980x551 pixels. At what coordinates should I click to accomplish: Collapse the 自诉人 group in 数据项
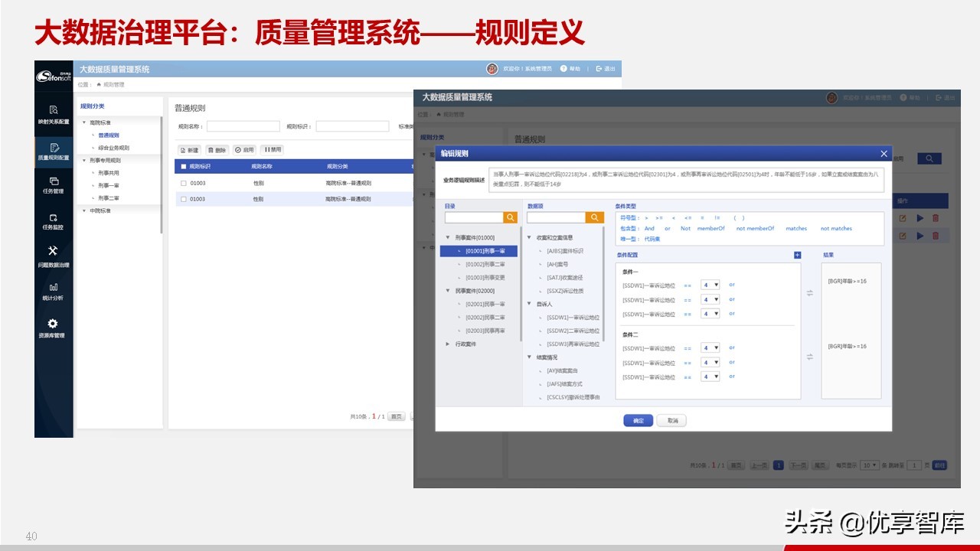(x=529, y=304)
